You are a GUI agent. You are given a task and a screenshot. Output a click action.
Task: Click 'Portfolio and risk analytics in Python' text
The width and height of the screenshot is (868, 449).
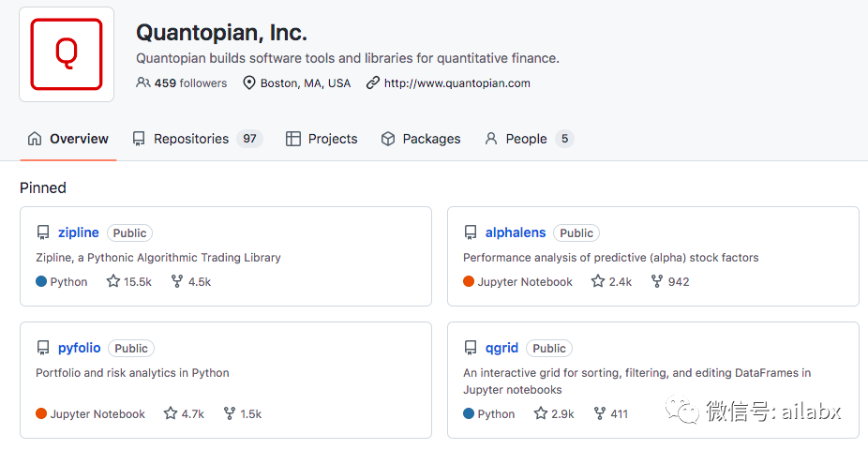[132, 372]
